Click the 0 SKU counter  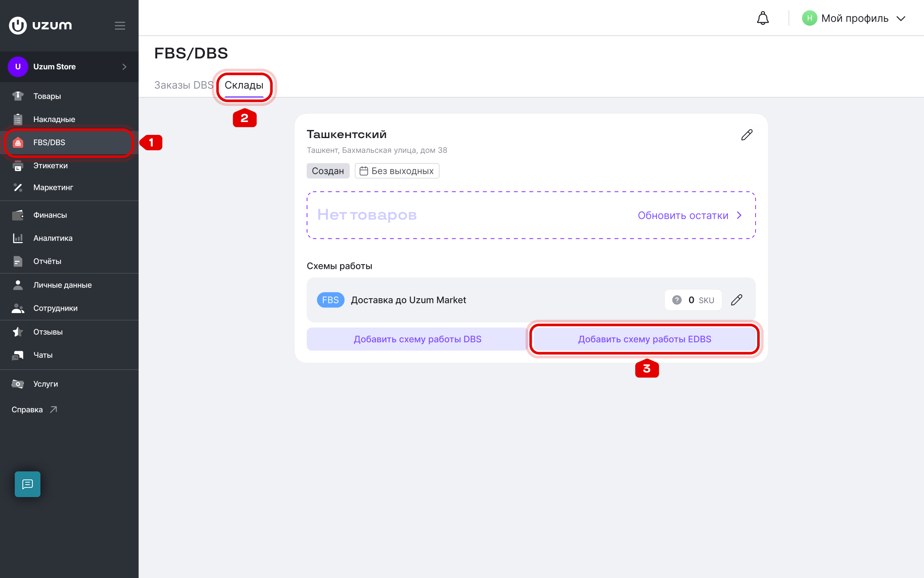693,300
